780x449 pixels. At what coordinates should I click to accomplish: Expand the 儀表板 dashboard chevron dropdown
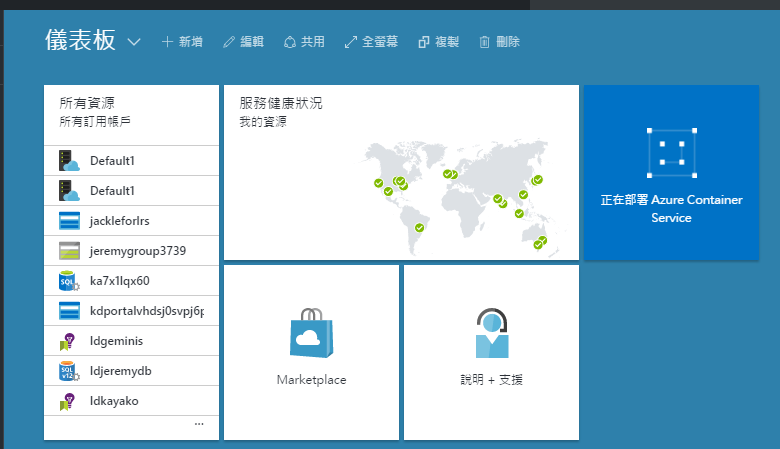134,42
